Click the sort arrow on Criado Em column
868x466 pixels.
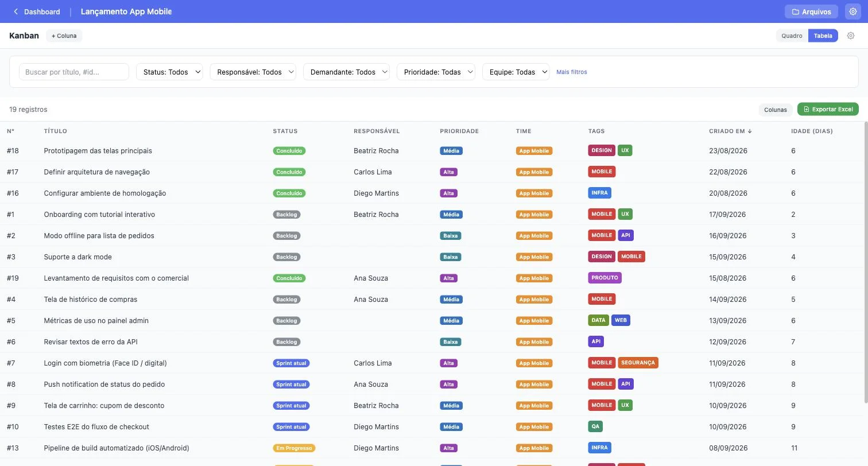coord(750,131)
